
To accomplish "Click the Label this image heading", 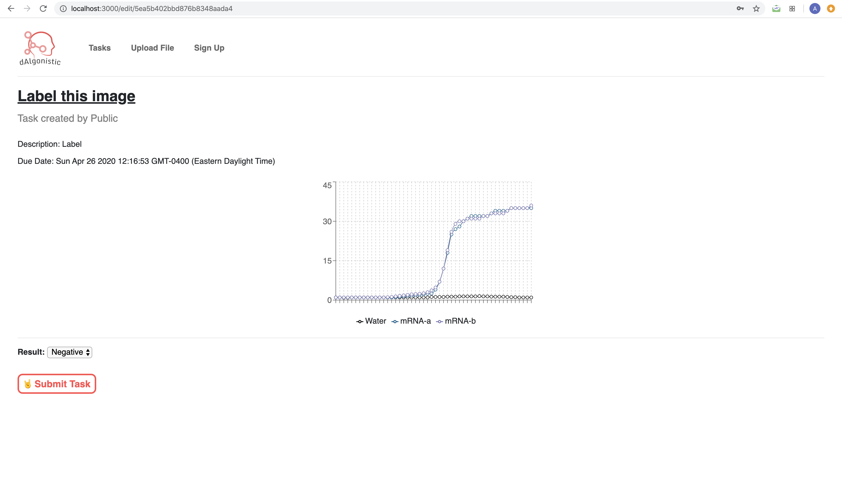I will click(x=76, y=96).
